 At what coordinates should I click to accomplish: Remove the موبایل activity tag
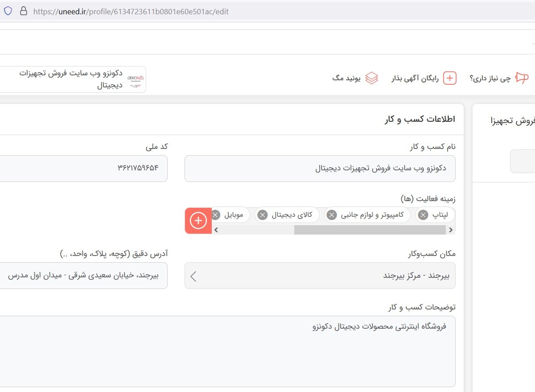coord(215,215)
